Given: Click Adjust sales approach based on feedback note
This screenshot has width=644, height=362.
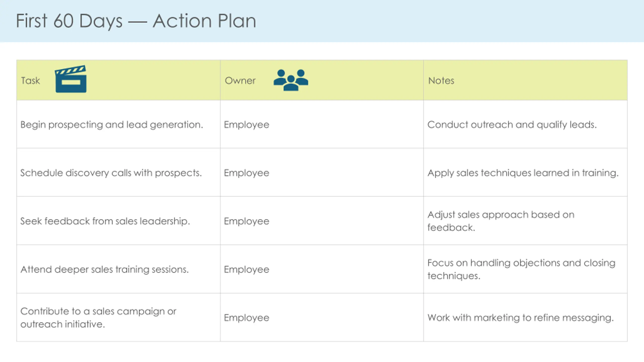Looking at the screenshot, I should click(x=501, y=221).
